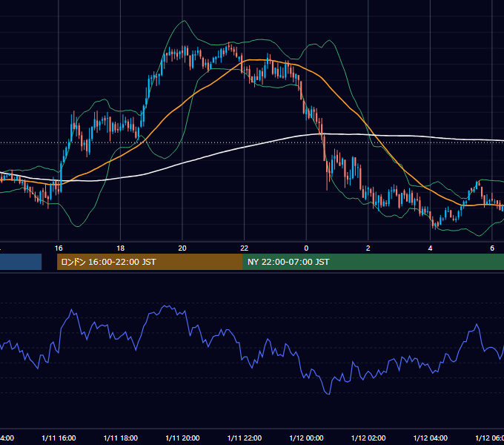Click the 1/11 22:00 date label

(x=245, y=438)
